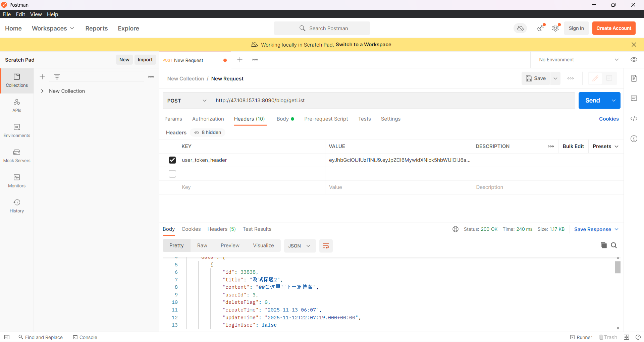The height and width of the screenshot is (342, 644).
Task: Click Bulk Edit for headers
Action: pyautogui.click(x=573, y=147)
